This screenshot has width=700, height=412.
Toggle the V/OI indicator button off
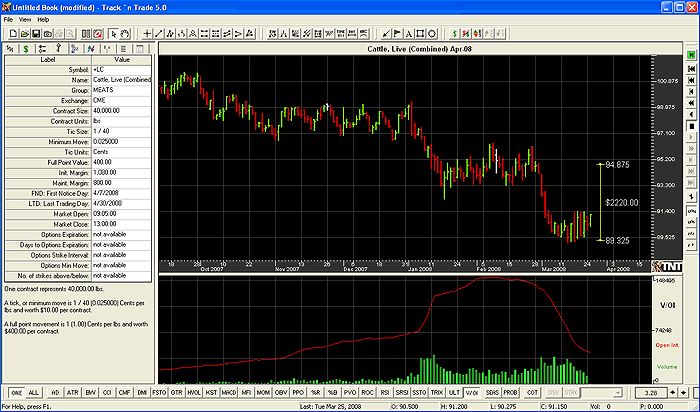[x=471, y=393]
